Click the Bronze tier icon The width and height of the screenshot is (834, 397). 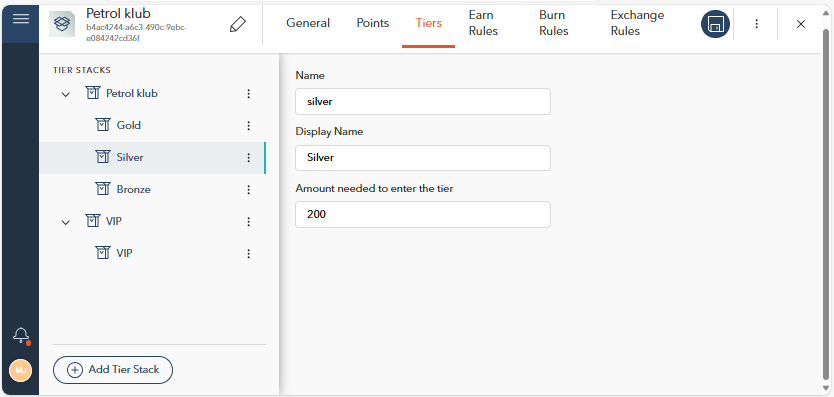coord(103,188)
